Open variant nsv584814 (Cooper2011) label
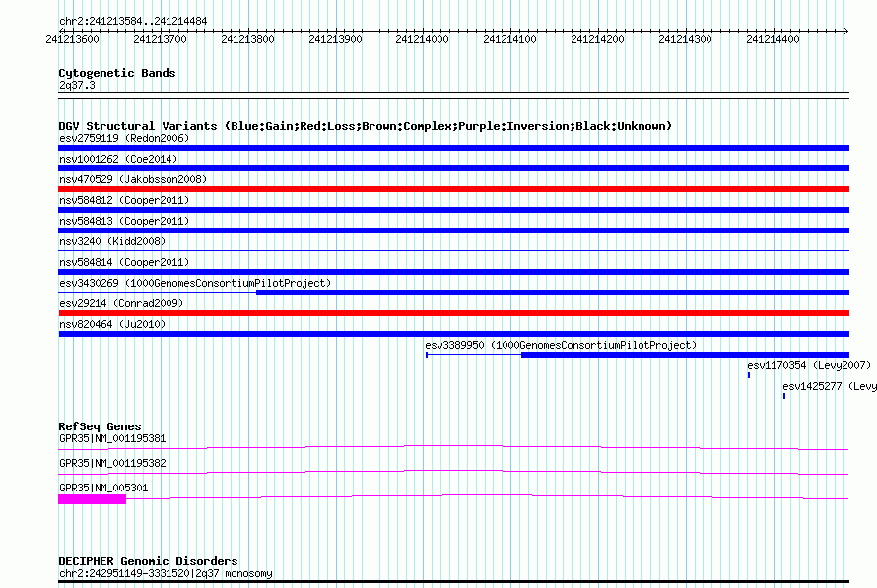 click(x=124, y=262)
